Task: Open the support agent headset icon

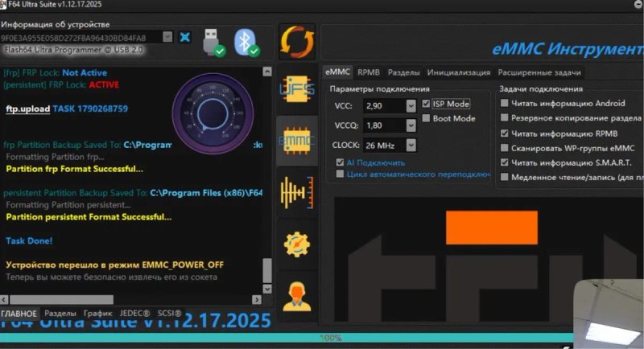Action: (x=296, y=296)
